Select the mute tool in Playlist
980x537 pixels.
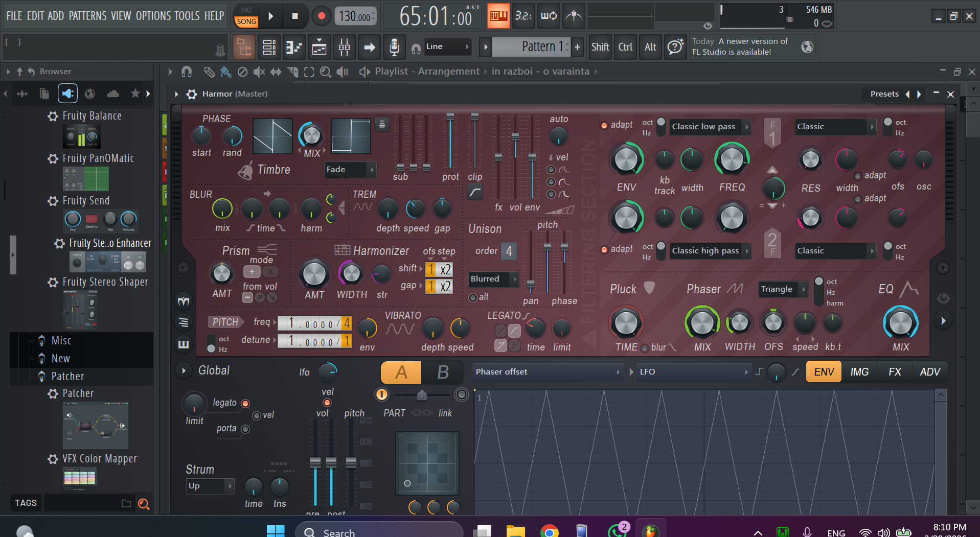coord(259,72)
